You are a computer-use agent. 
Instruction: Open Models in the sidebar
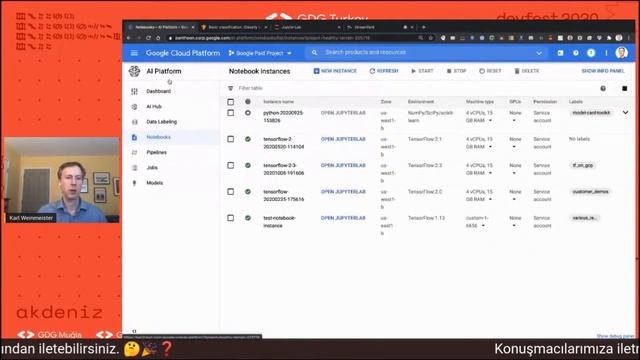155,183
